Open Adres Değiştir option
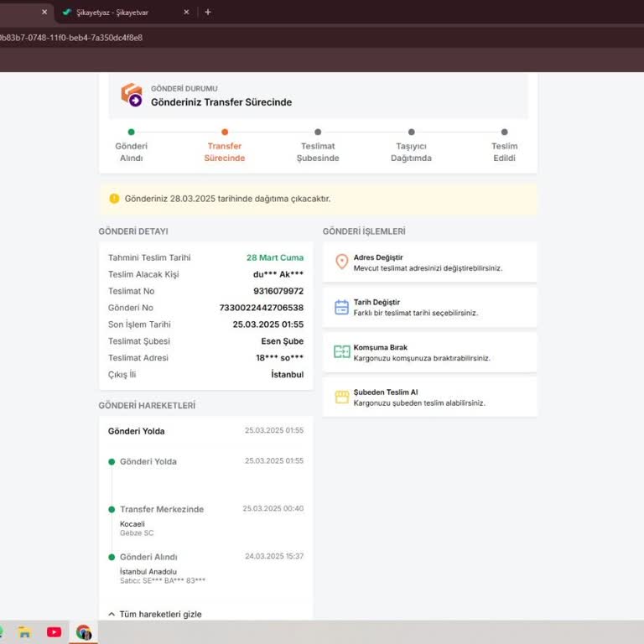The width and height of the screenshot is (644, 644). click(x=429, y=262)
